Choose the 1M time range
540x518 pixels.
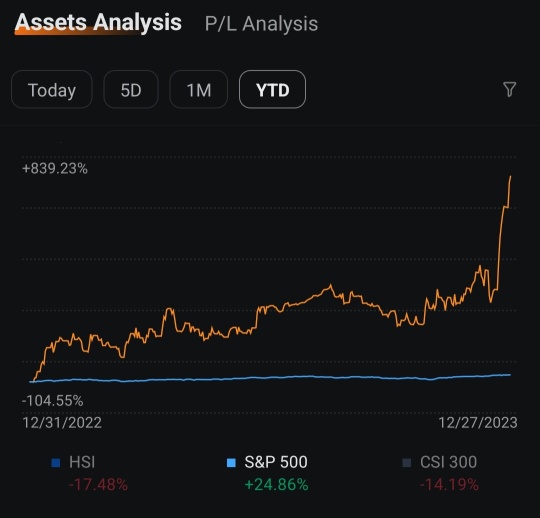(x=199, y=90)
